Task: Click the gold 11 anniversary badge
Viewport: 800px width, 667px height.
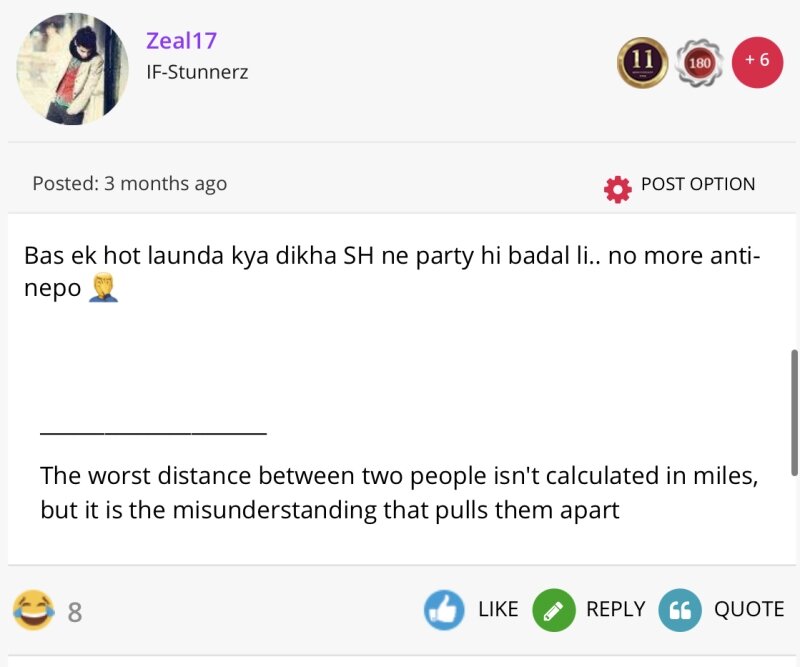Action: tap(643, 65)
